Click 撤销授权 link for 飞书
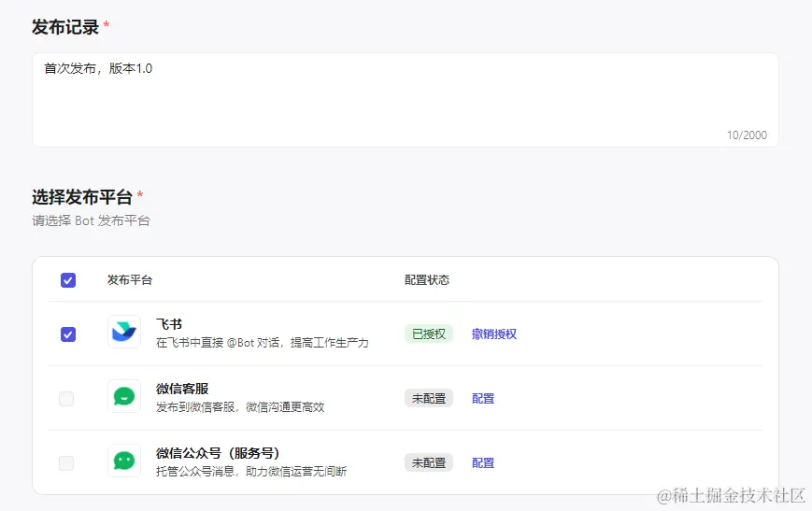The image size is (812, 511). 494,334
